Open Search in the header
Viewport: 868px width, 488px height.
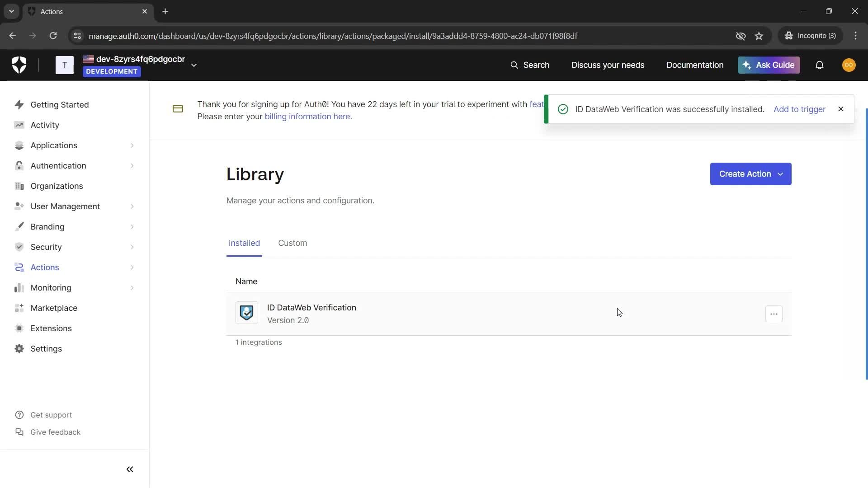530,65
